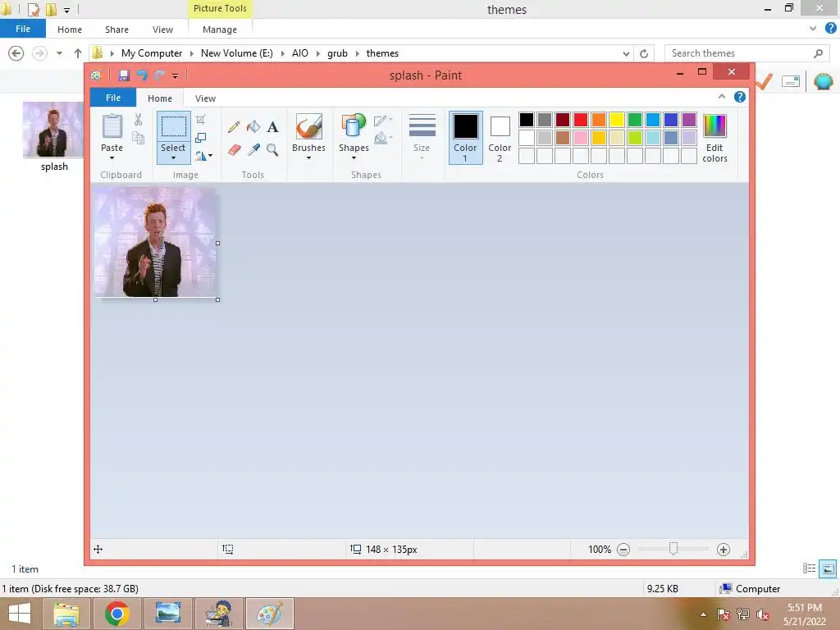This screenshot has height=630, width=840.
Task: Click the Undo arrow in Paint title bar
Action: [141, 75]
